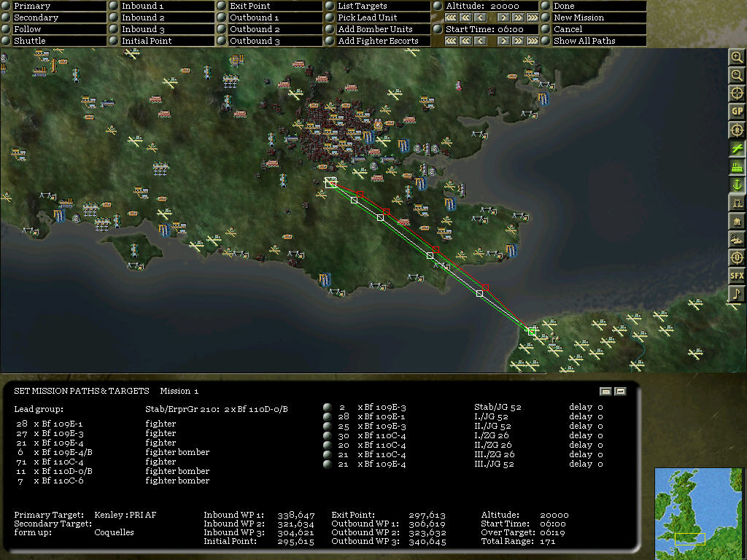Screen dimensions: 747x560
Task: Click Coquelles form-up green waypoint on map
Action: point(532,331)
